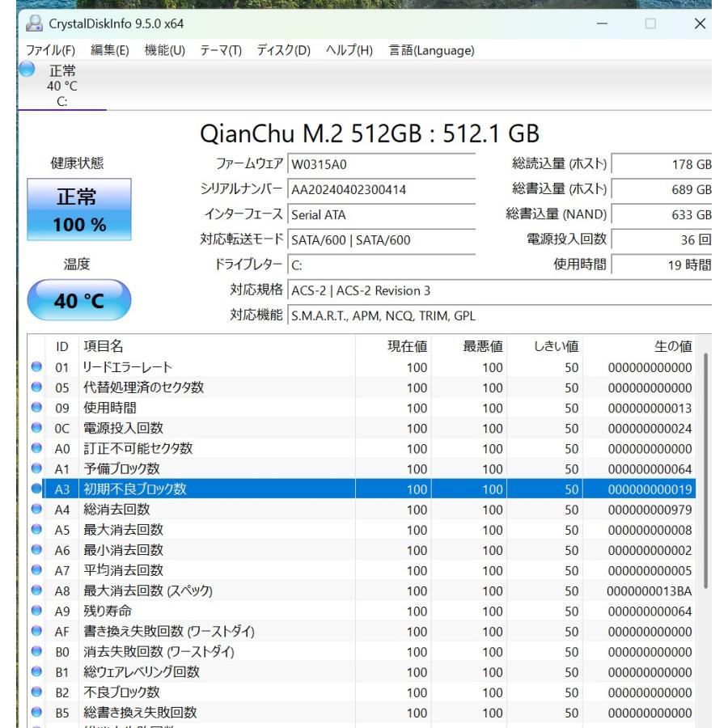Click status orb of 予備ブロック数 row
Viewport: 728px width, 728px height.
[x=36, y=469]
